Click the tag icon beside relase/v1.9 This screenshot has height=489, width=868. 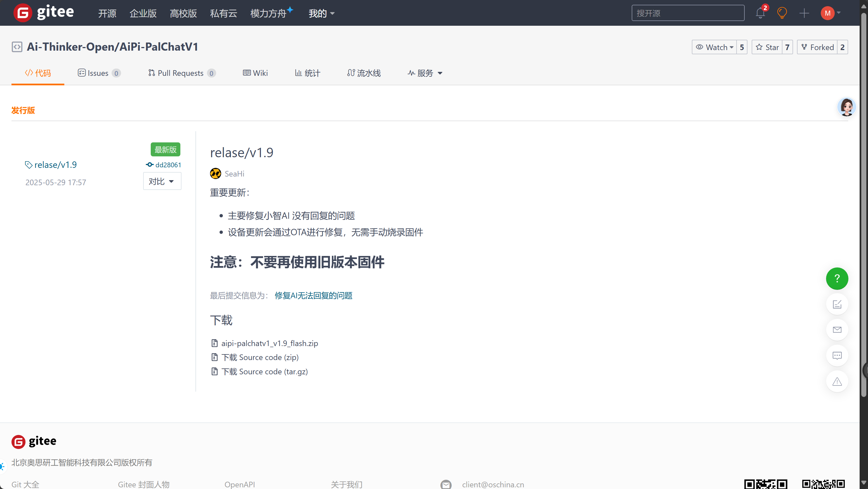pos(29,165)
